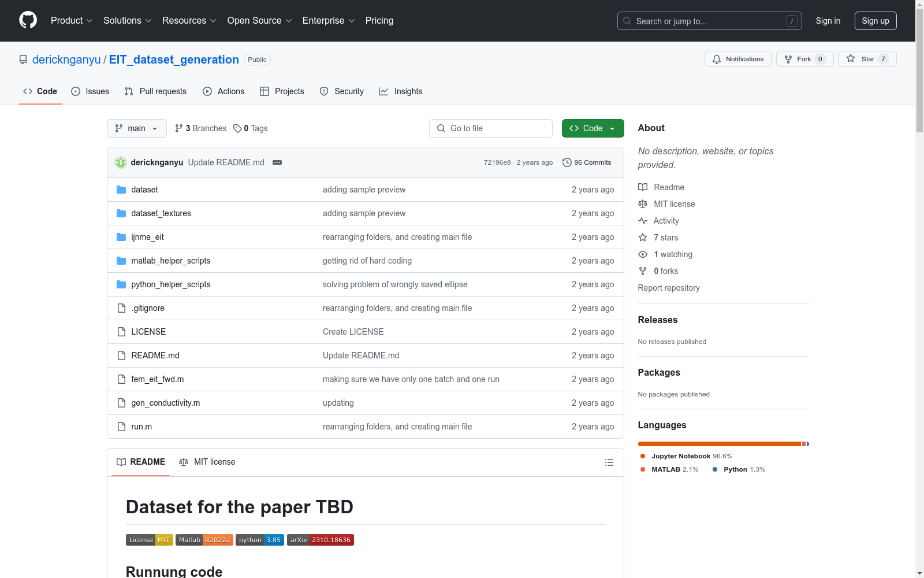Switch to the Issues tab
924x578 pixels.
pyautogui.click(x=90, y=91)
